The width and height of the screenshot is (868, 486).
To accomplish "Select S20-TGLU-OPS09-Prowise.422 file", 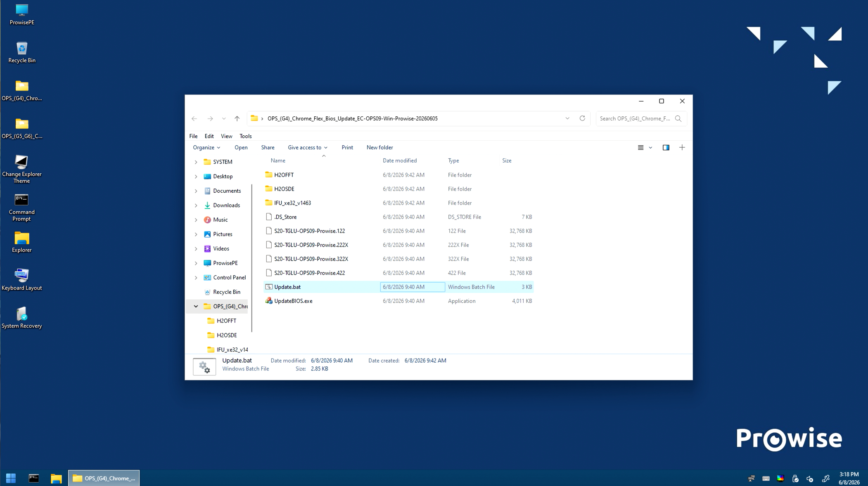I will click(x=398, y=273).
